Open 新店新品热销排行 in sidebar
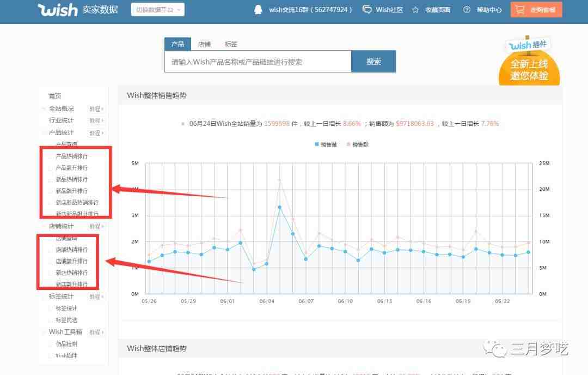588x375 pixels. coord(77,203)
